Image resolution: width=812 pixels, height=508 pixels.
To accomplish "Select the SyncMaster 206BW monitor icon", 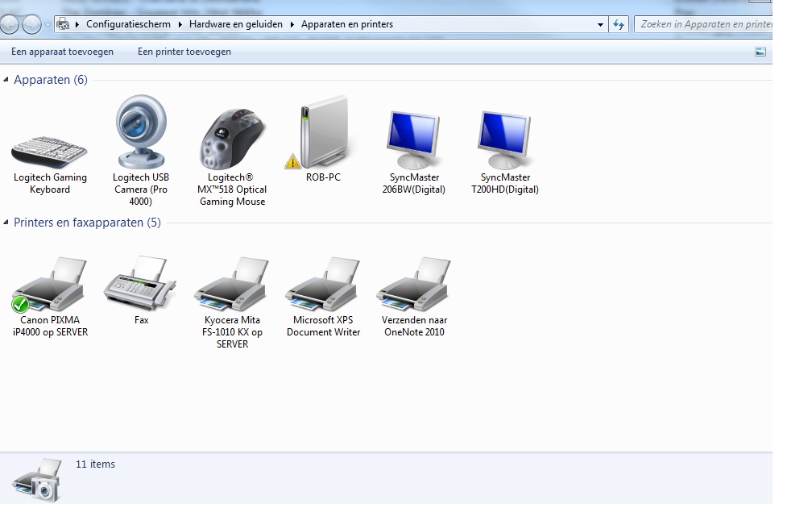I will pos(414,139).
